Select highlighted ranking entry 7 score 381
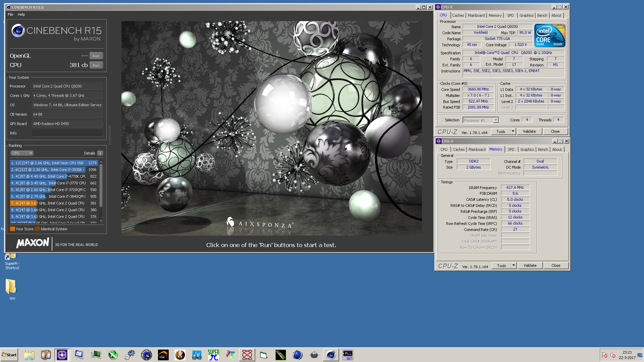The height and width of the screenshot is (362, 644). tap(54, 203)
